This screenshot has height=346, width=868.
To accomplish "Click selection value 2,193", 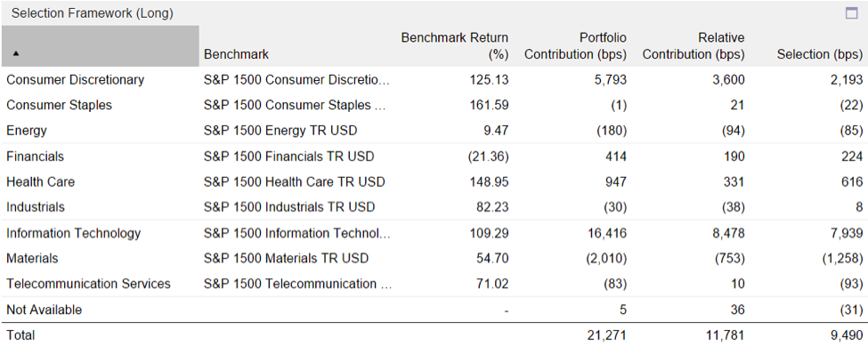I will click(847, 79).
